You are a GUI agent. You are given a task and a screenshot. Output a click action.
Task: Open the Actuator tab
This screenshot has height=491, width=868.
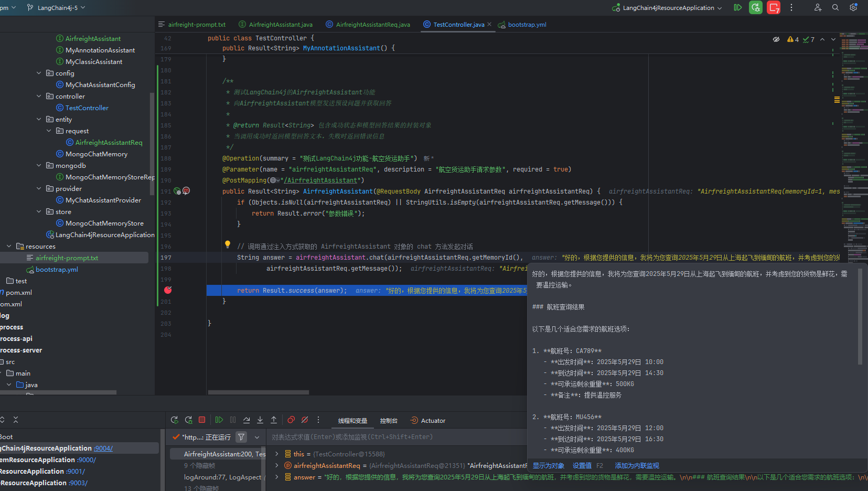pyautogui.click(x=428, y=421)
